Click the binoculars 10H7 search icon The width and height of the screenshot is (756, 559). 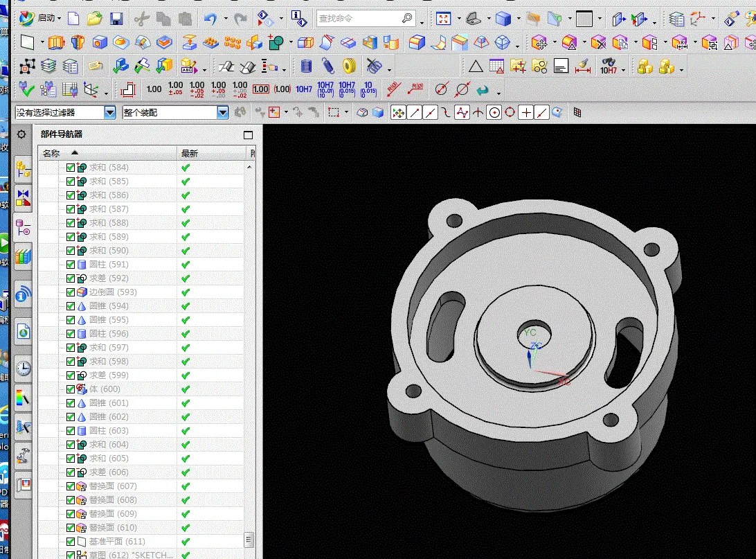[x=608, y=66]
